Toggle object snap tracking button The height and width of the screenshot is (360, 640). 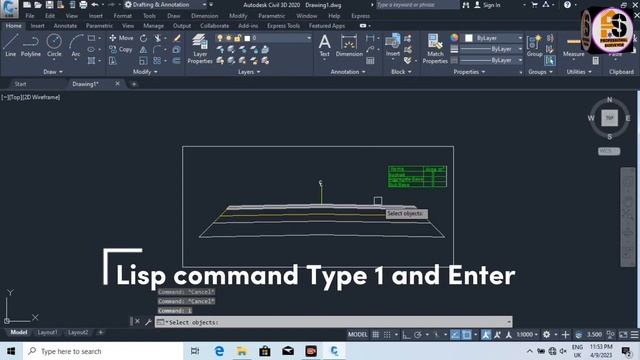tap(455, 335)
